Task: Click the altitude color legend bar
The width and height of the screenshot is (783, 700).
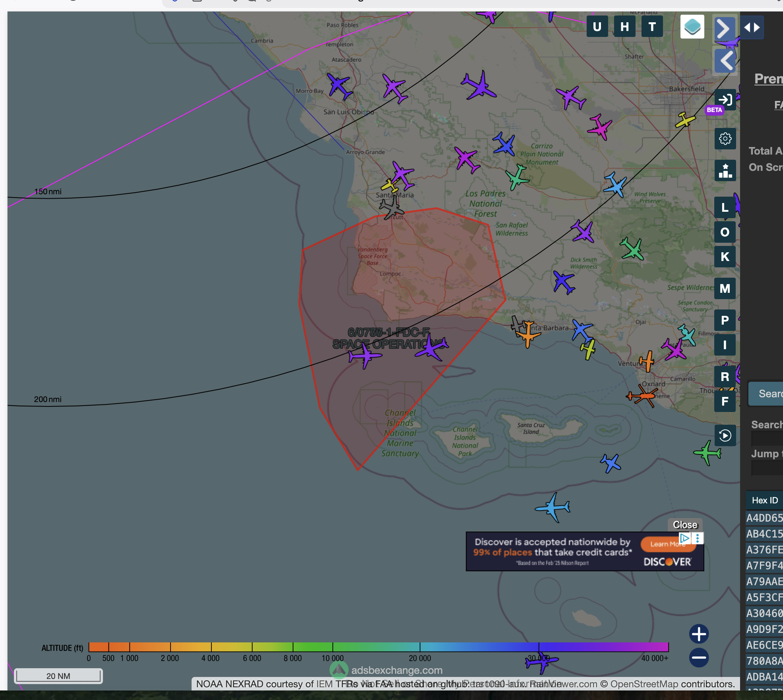Action: (378, 647)
